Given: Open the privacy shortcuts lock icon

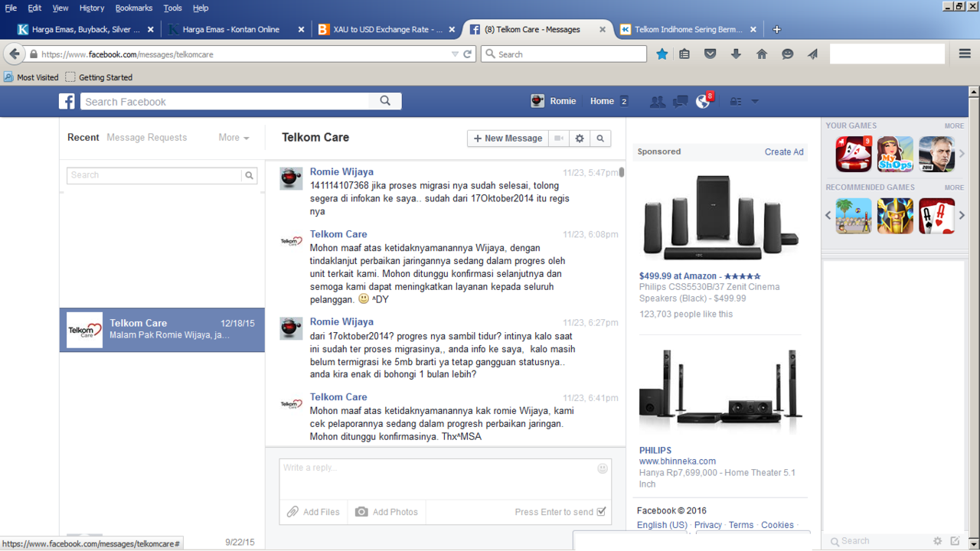Looking at the screenshot, I should coord(736,102).
